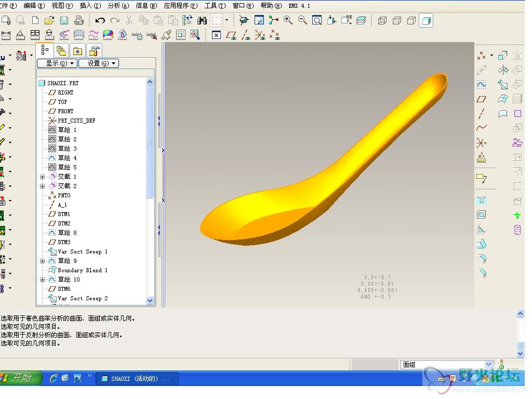The height and width of the screenshot is (399, 532).
Task: Expand the 草绘 9 tree node
Action: point(43,261)
